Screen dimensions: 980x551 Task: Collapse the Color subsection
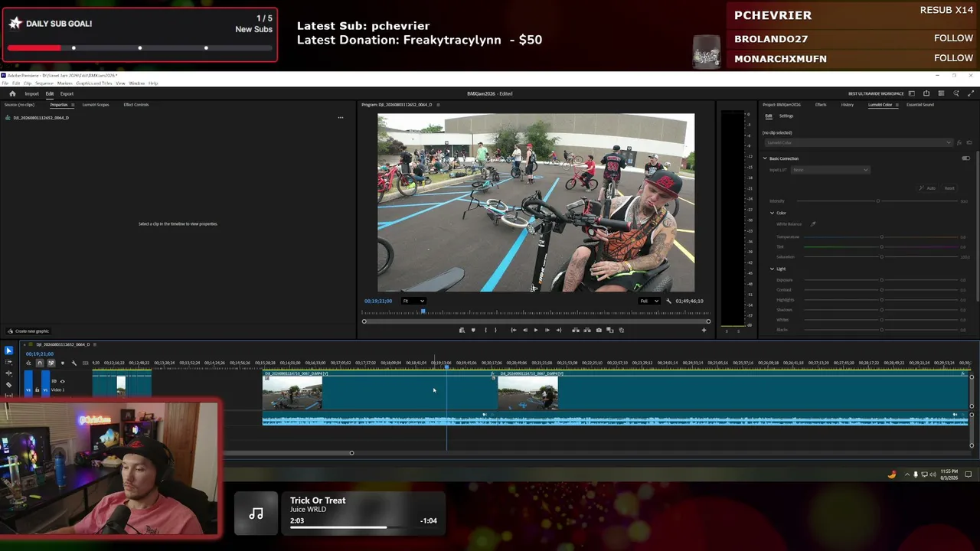(772, 213)
